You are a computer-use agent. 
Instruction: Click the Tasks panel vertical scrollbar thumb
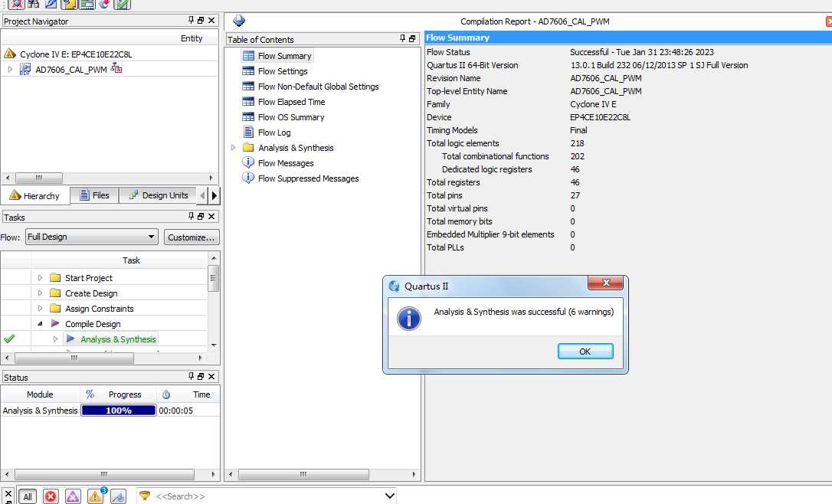(x=213, y=278)
